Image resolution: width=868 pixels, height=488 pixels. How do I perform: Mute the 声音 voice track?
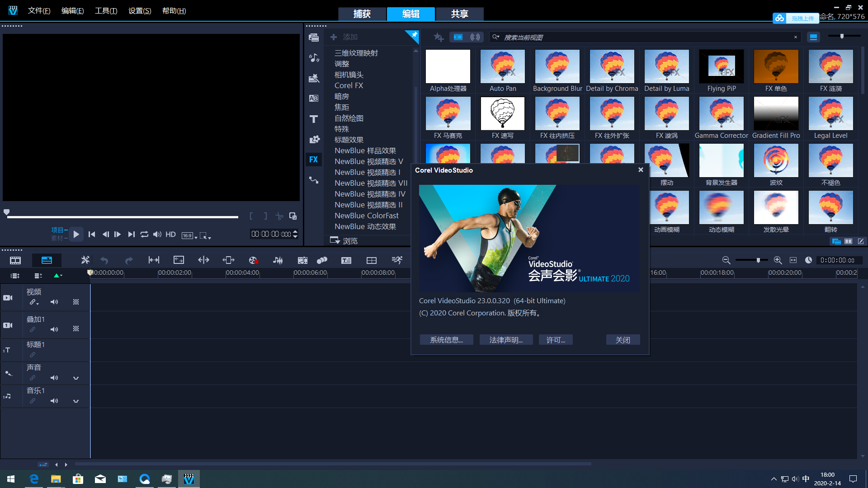pos(54,378)
